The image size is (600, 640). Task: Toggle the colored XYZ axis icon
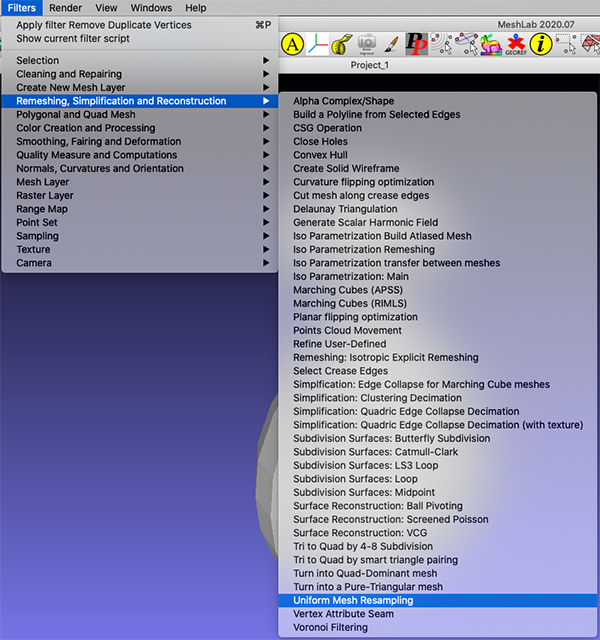coord(316,44)
